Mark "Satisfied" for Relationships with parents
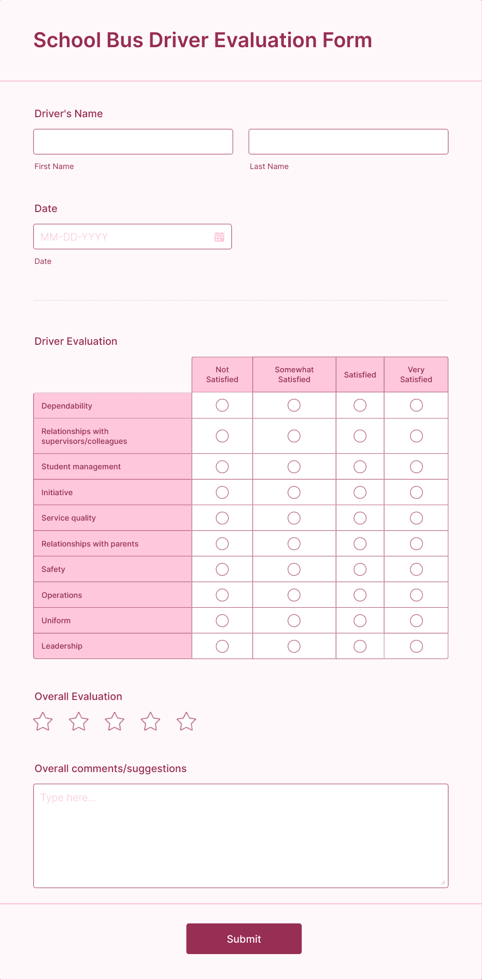The height and width of the screenshot is (980, 482). (x=360, y=543)
